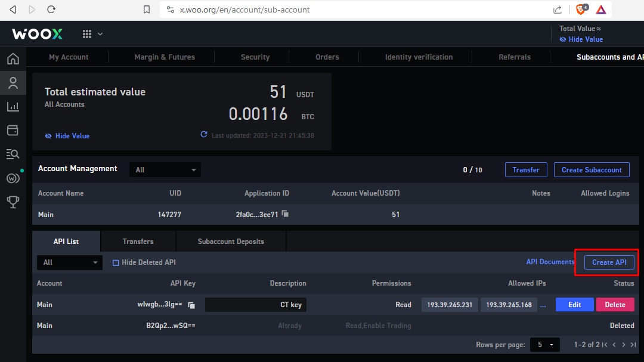
Task: Open the Identity verification tab
Action: point(419,57)
